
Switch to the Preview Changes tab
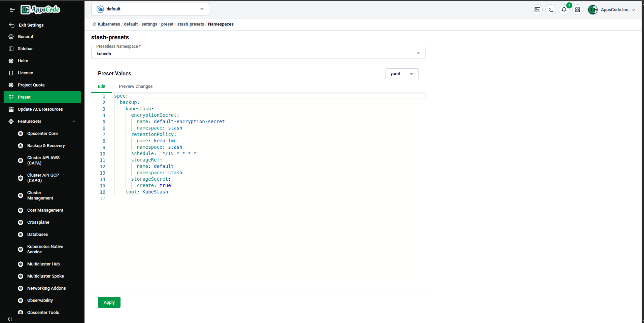pos(135,86)
